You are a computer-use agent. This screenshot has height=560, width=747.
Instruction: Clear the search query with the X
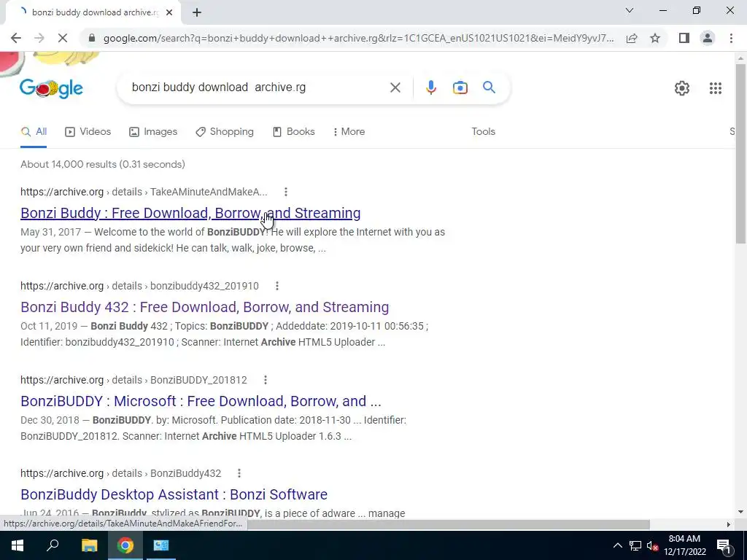click(x=395, y=87)
